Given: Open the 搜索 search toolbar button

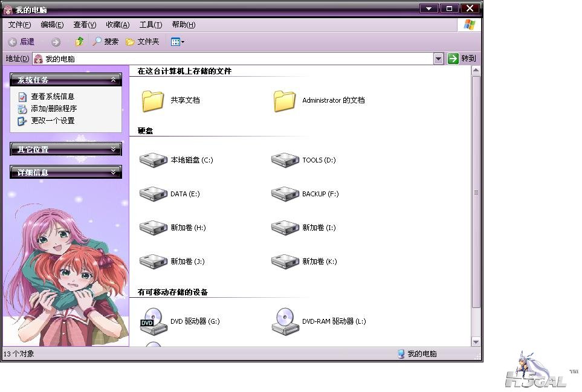Looking at the screenshot, I should [106, 42].
